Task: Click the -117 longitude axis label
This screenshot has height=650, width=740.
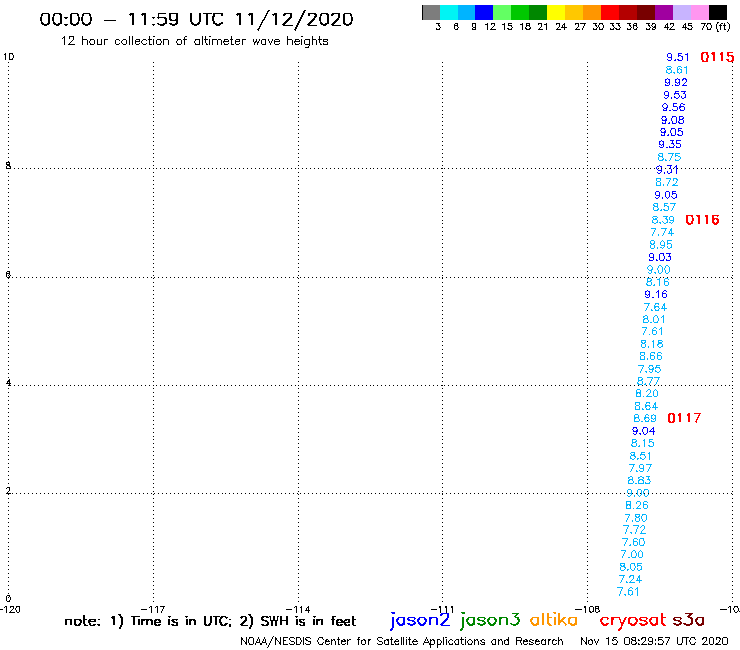Action: click(x=153, y=609)
